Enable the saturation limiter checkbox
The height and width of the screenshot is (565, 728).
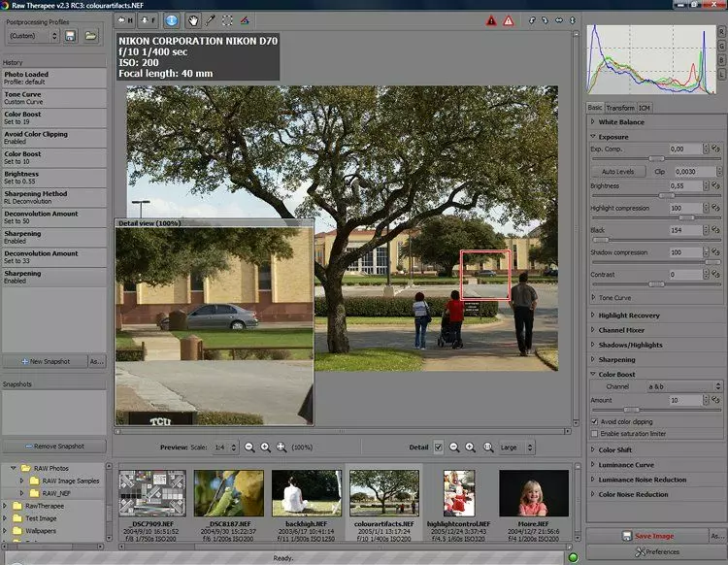tap(595, 434)
